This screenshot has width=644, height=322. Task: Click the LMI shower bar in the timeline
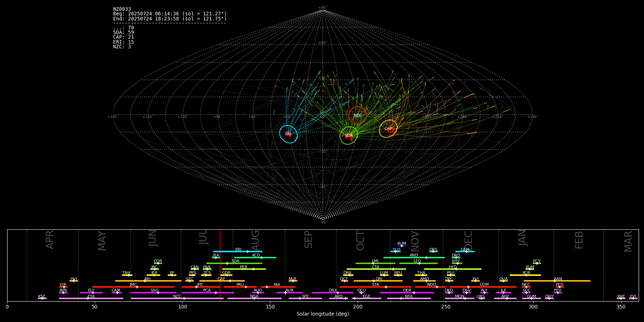pos(375,263)
